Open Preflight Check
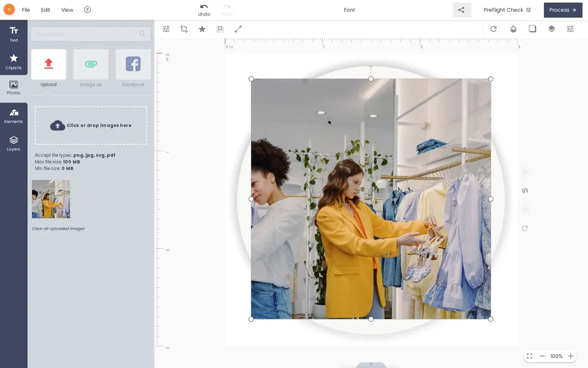588x368 pixels. click(507, 10)
